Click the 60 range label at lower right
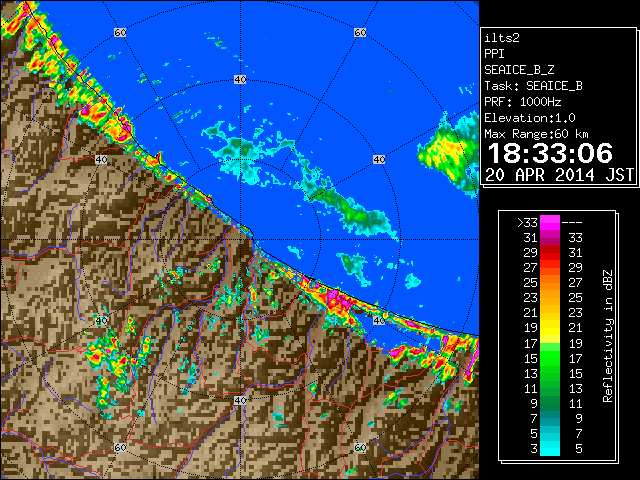This screenshot has height=480, width=640. pyautogui.click(x=360, y=448)
